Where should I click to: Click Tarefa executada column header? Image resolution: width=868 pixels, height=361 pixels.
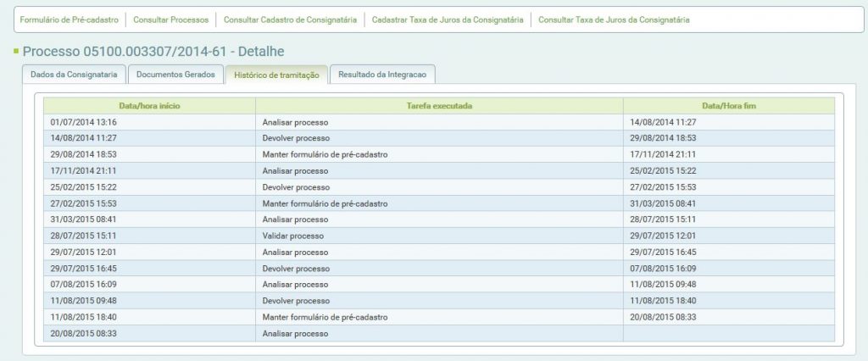[x=439, y=106]
